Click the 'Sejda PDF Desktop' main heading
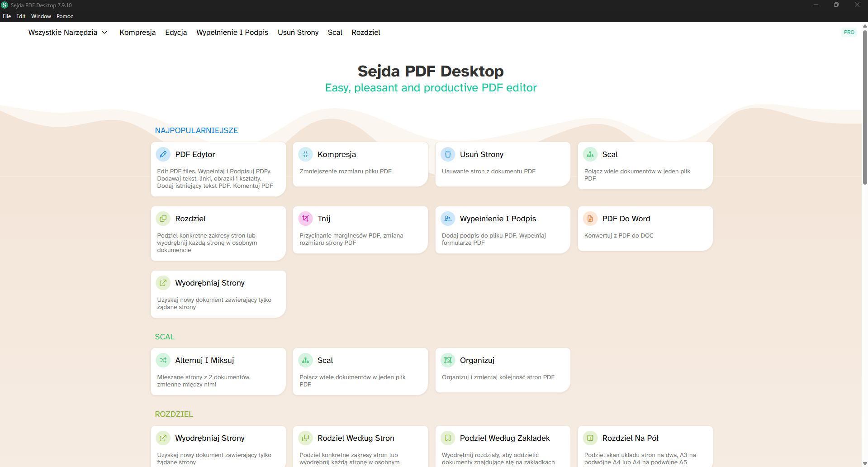Image resolution: width=868 pixels, height=467 pixels. coord(431,71)
